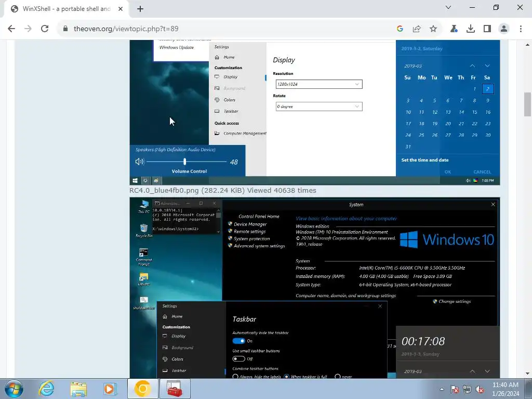532x399 pixels.
Task: Click calendar next month down chevron in blue screenshot
Action: click(x=487, y=66)
